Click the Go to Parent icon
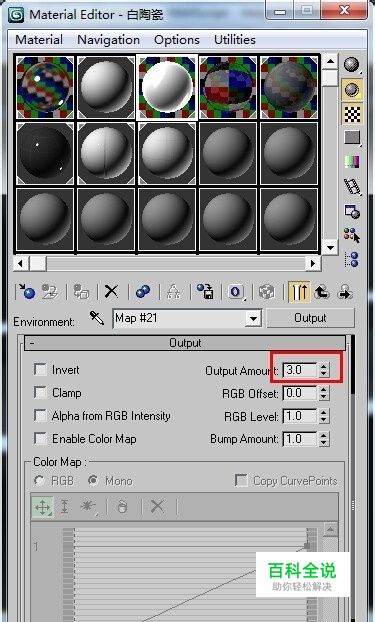This screenshot has height=622, width=375. [x=322, y=292]
